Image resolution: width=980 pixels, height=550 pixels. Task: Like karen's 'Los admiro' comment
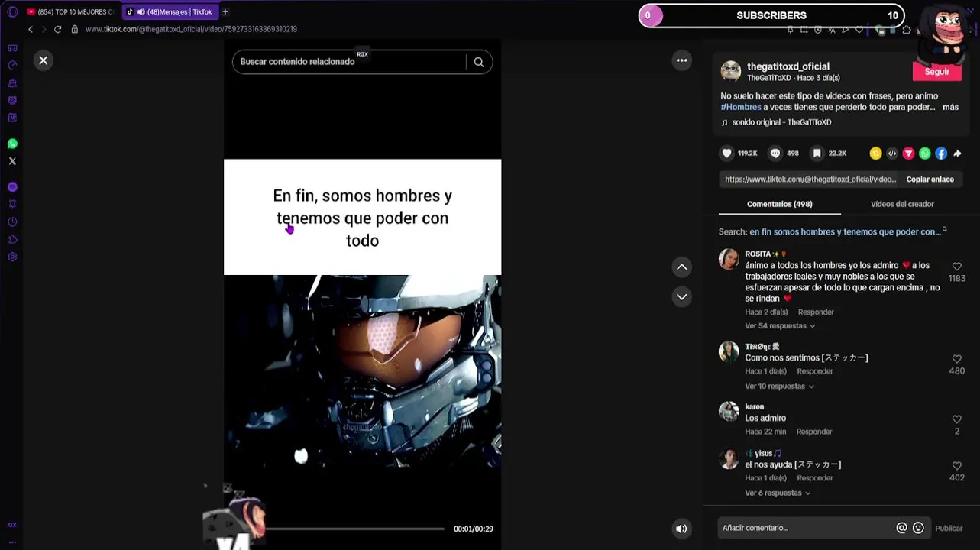[x=956, y=419]
